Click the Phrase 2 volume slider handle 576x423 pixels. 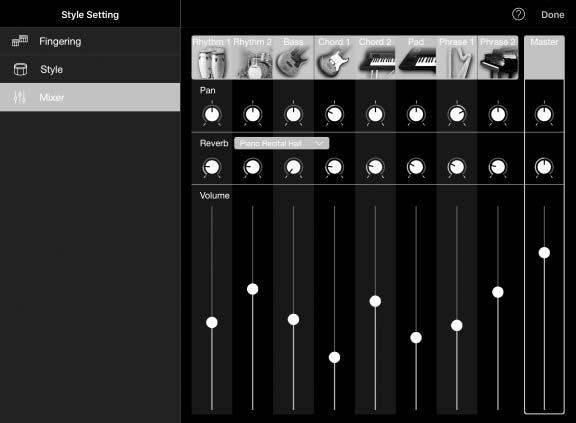coord(498,292)
